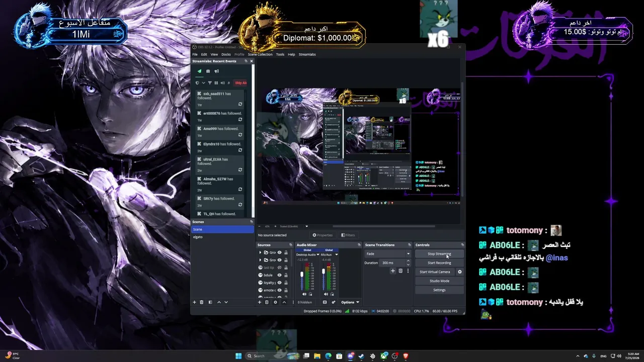The height and width of the screenshot is (362, 644).
Task: Add a new scene with plus button
Action: click(x=194, y=302)
